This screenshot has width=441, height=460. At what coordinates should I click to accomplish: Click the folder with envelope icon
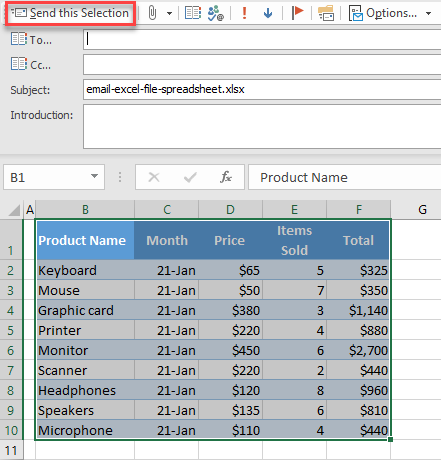tap(326, 13)
